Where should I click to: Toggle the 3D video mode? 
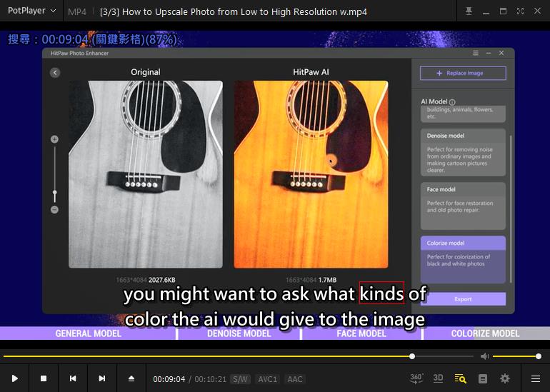coord(438,378)
